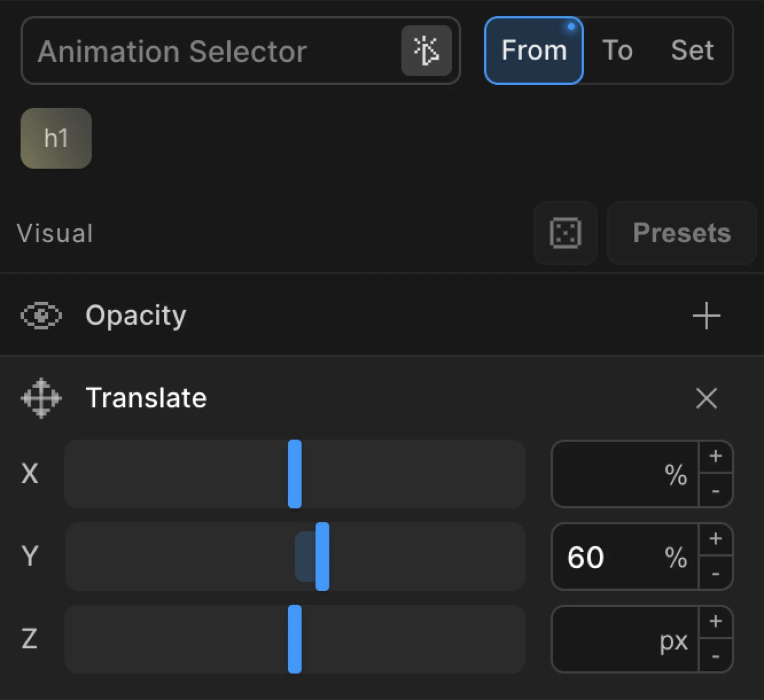Add an Opacity keyframe with the plus icon
This screenshot has height=700, width=764.
[x=706, y=316]
